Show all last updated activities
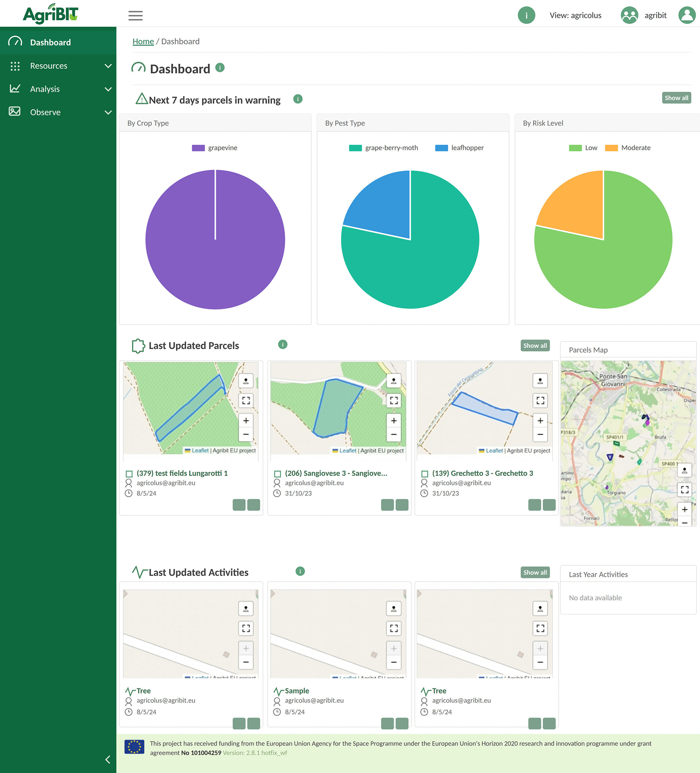The image size is (700, 773). pos(535,572)
